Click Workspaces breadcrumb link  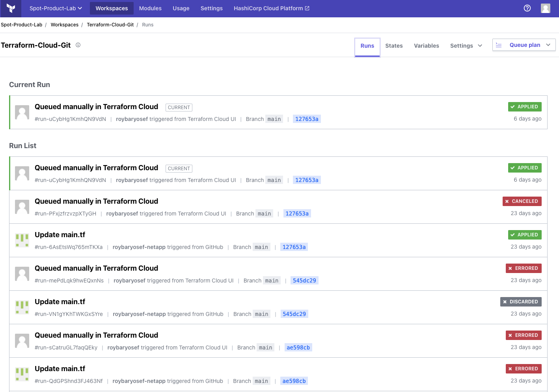coord(65,24)
